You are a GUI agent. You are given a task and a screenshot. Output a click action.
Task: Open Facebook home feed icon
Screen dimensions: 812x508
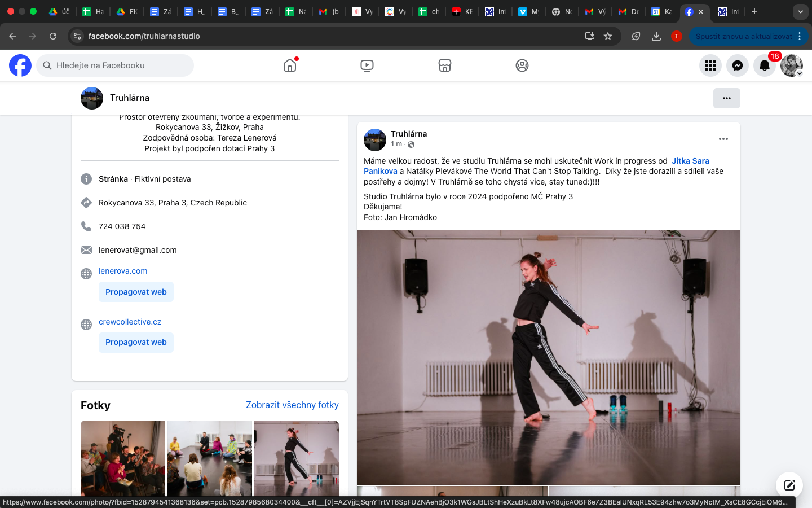290,65
